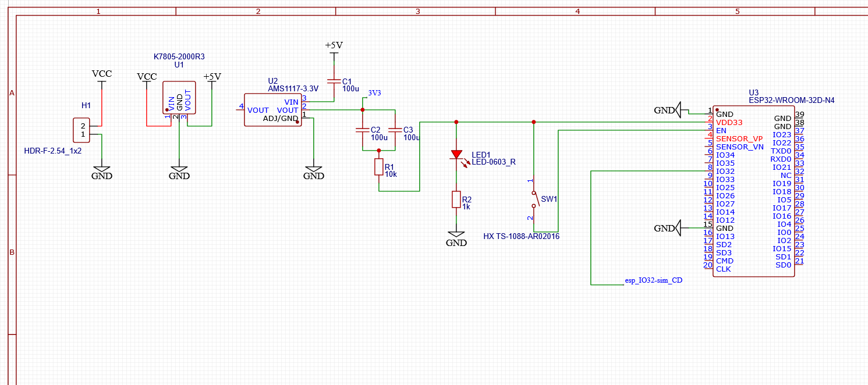This screenshot has width=868, height=385.
Task: Select the LED1 red diode symbol
Action: 456,155
